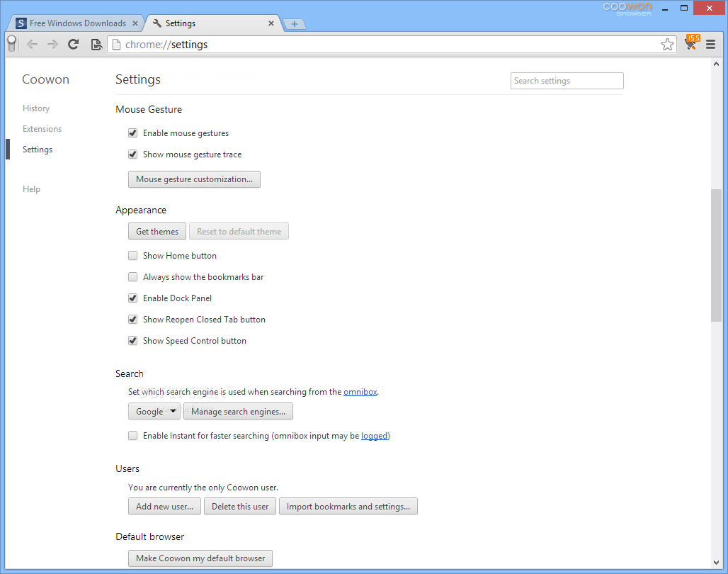Viewport: 728px width, 574px height.
Task: Click the vertical scrollbar thumb
Action: (x=716, y=255)
